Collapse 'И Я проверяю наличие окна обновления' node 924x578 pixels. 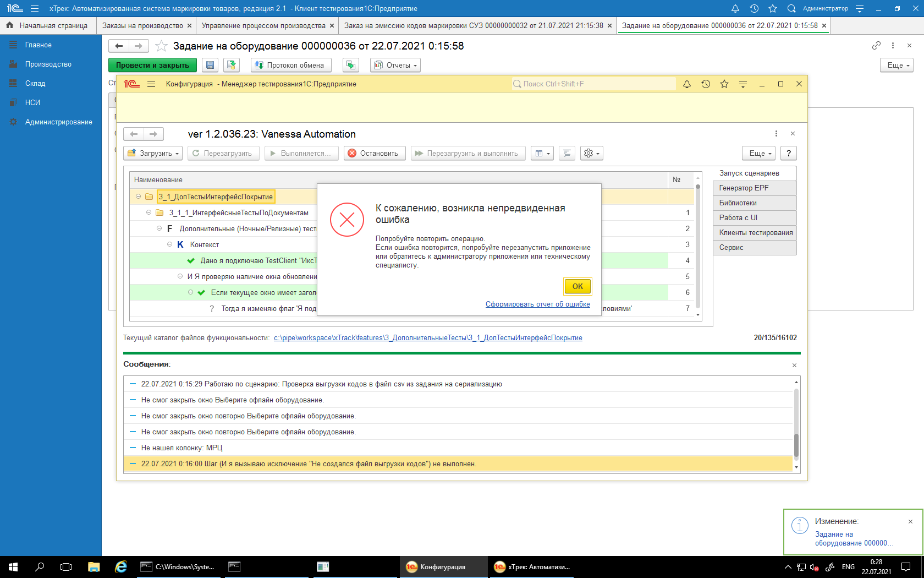(180, 276)
